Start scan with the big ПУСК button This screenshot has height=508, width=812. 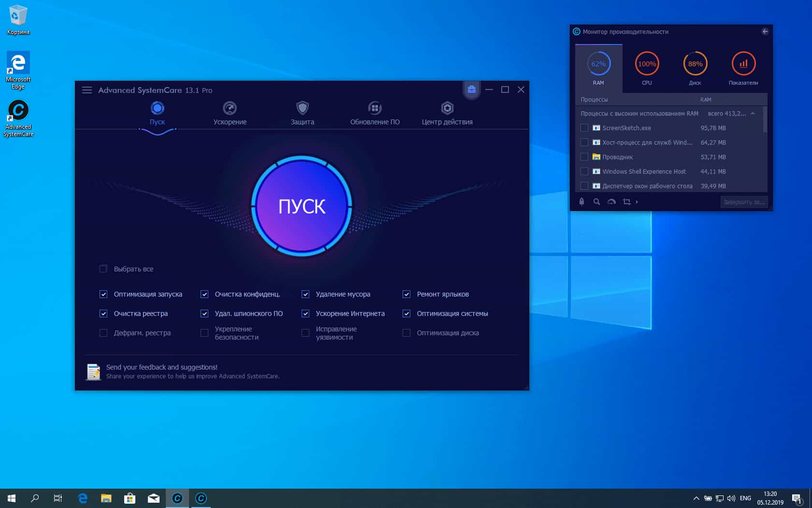(302, 206)
